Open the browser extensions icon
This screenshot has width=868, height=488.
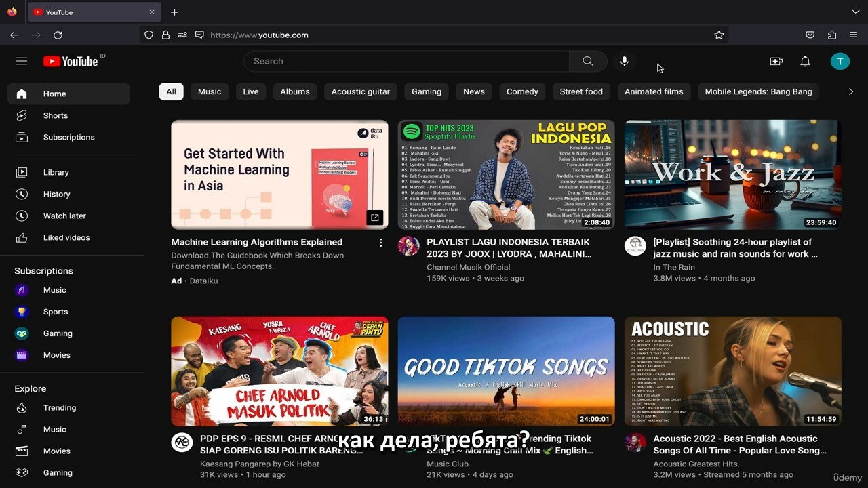pos(832,35)
